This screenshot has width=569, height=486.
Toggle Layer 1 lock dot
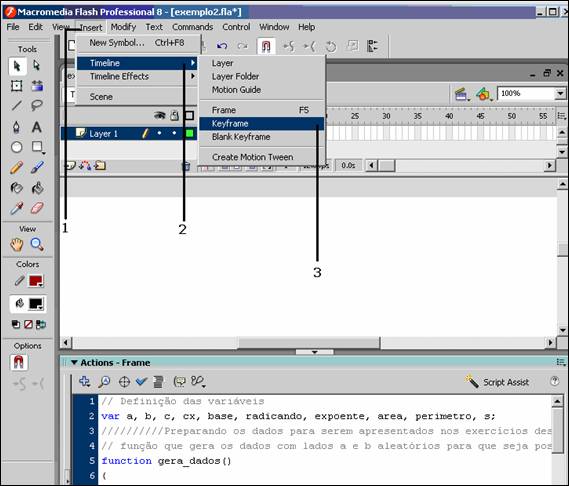175,133
